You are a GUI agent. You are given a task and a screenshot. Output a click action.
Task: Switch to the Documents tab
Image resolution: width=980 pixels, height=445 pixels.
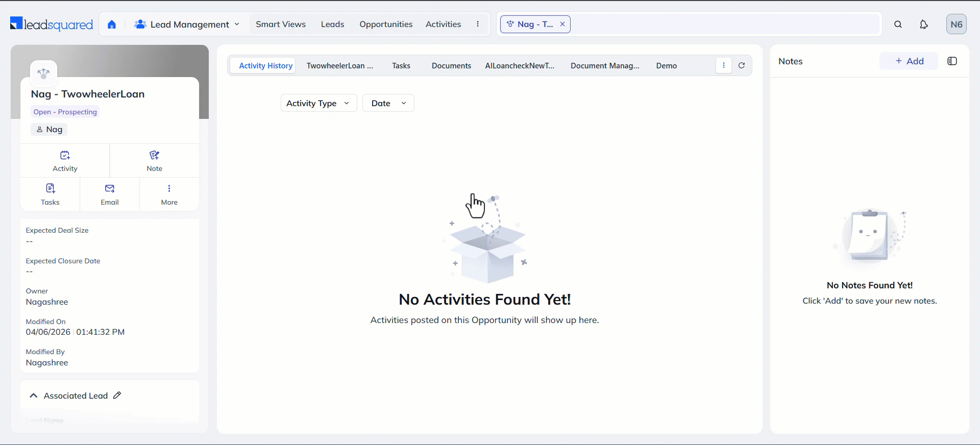coord(451,66)
